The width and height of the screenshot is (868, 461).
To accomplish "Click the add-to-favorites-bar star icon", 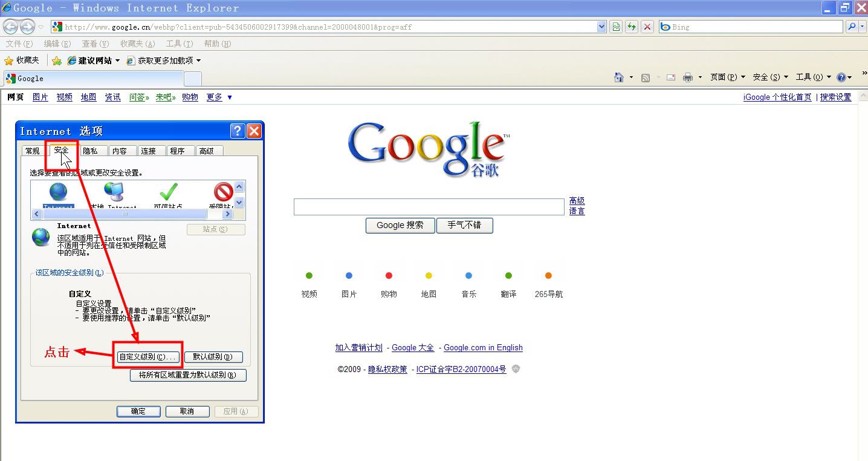I will click(x=57, y=60).
